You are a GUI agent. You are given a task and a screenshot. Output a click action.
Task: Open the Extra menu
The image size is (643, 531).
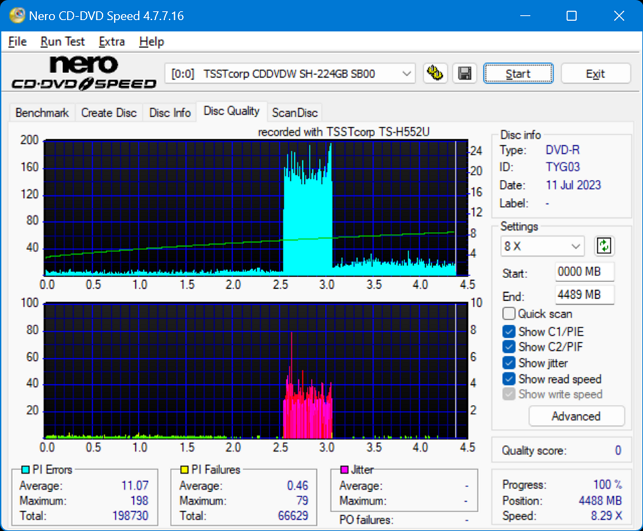coord(112,41)
